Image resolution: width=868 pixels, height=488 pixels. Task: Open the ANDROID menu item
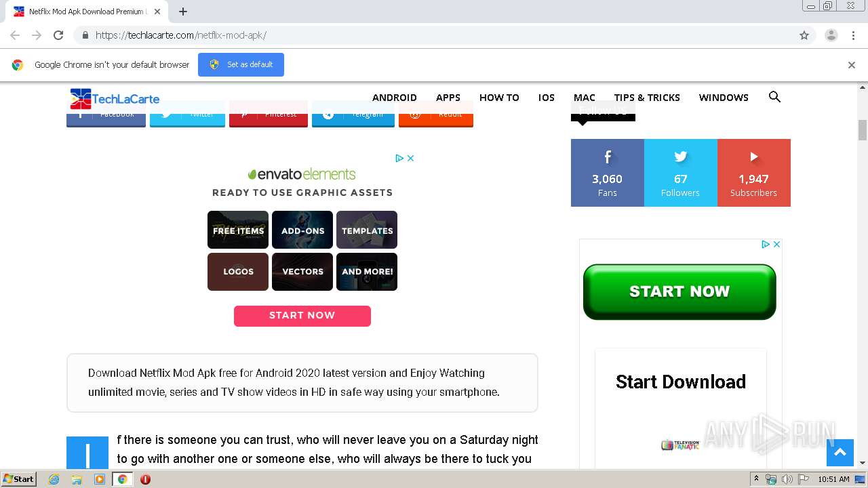pyautogui.click(x=395, y=98)
